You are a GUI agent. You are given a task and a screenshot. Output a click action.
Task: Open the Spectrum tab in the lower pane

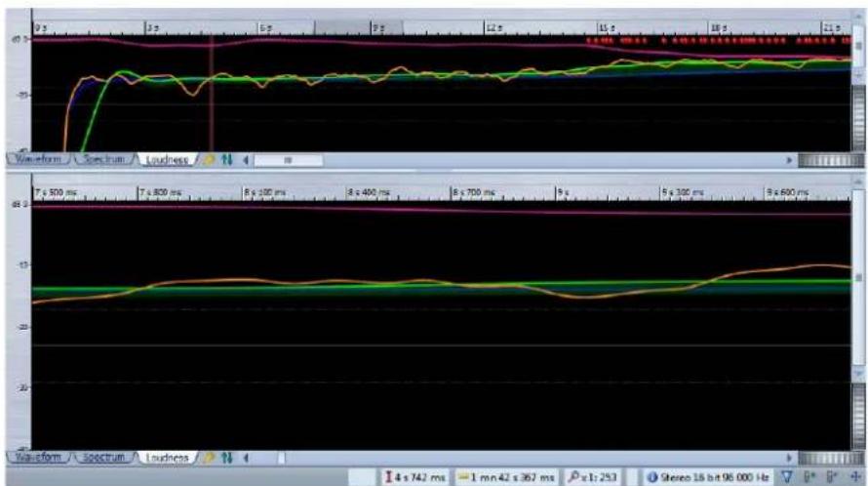(x=104, y=457)
